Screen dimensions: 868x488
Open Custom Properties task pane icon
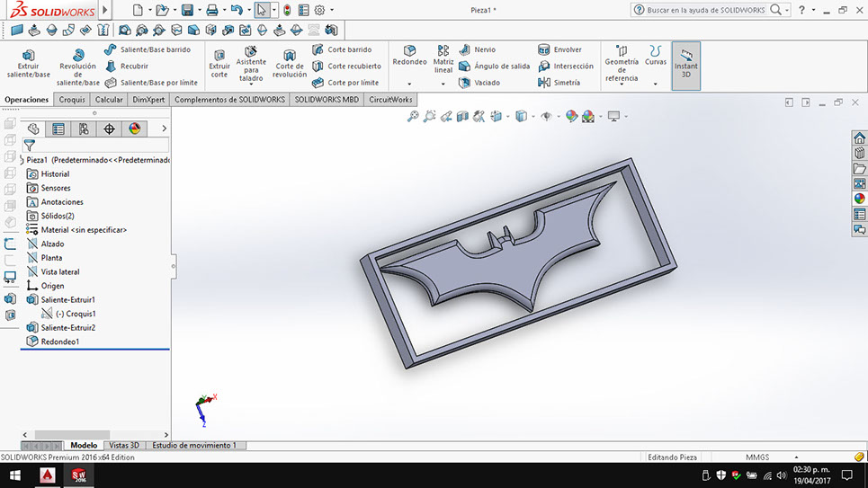(859, 214)
